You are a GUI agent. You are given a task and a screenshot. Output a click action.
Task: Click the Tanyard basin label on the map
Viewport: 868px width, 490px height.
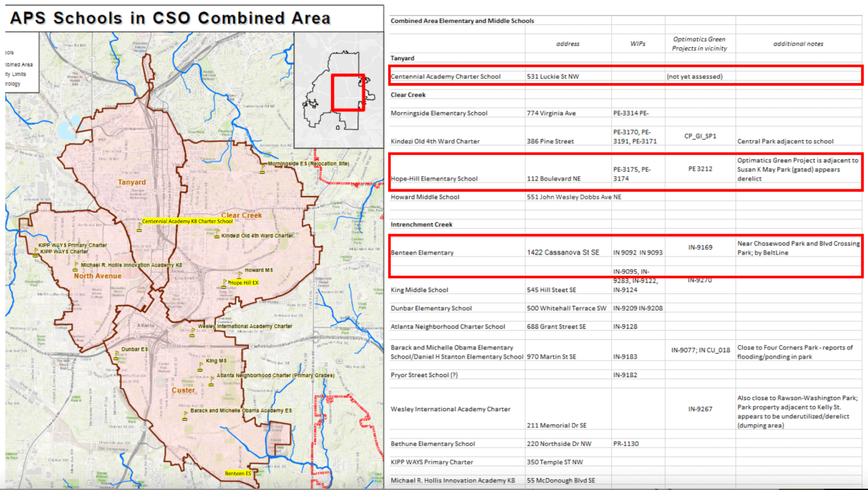(x=132, y=182)
